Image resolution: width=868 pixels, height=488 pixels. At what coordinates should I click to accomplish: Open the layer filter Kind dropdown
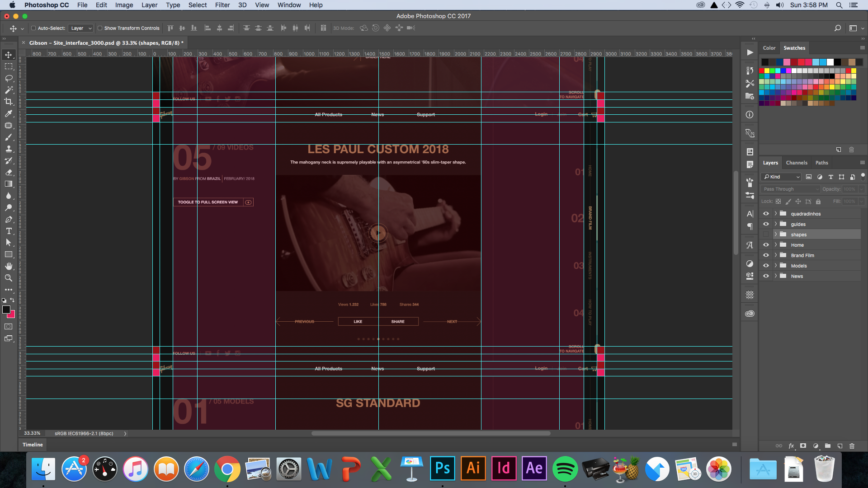tap(781, 177)
